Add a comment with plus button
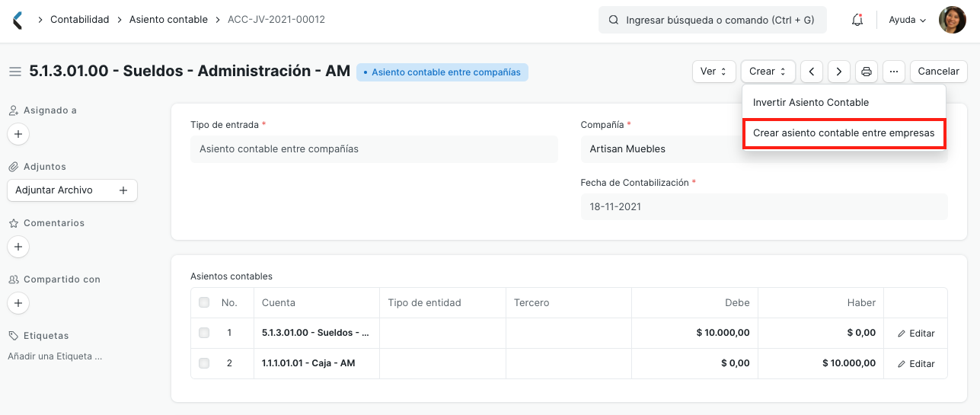 18,247
